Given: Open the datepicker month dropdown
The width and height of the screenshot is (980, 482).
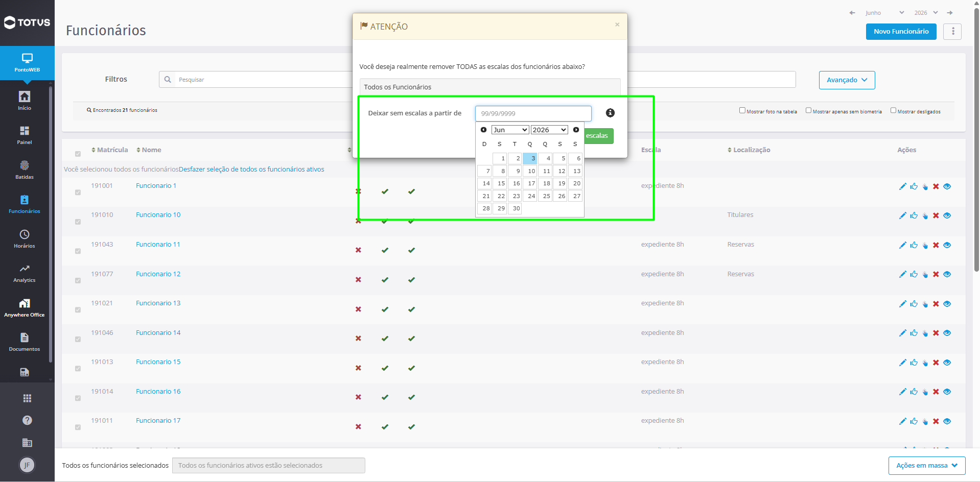Looking at the screenshot, I should pos(510,130).
